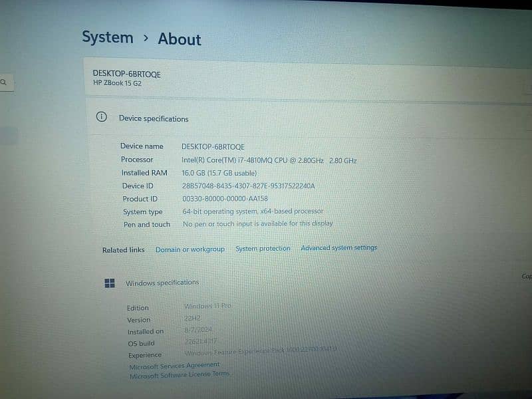This screenshot has height=399, width=532.
Task: Click the Product ID label
Action: [x=140, y=199]
